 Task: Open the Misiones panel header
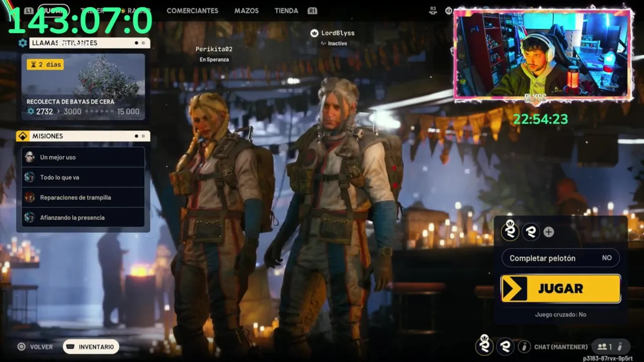pyautogui.click(x=90, y=136)
